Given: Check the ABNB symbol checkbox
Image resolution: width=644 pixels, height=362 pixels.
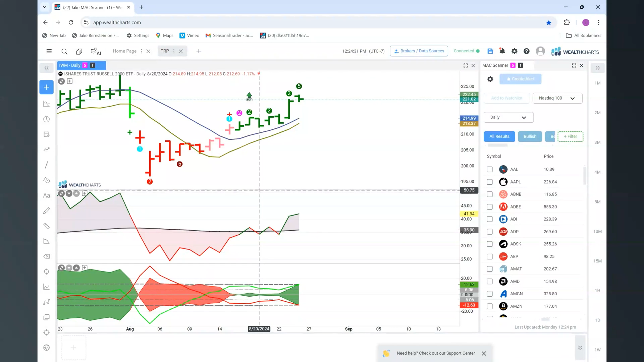Looking at the screenshot, I should 490,194.
